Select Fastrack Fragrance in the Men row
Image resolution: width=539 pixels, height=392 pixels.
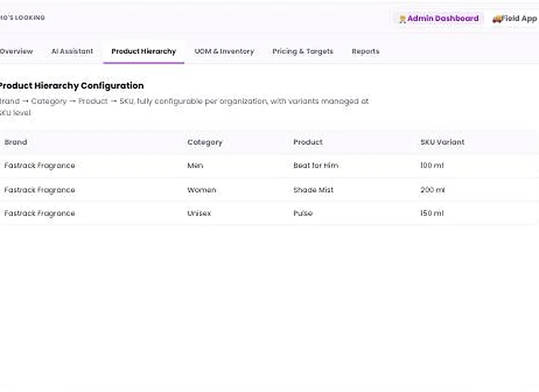coord(40,165)
